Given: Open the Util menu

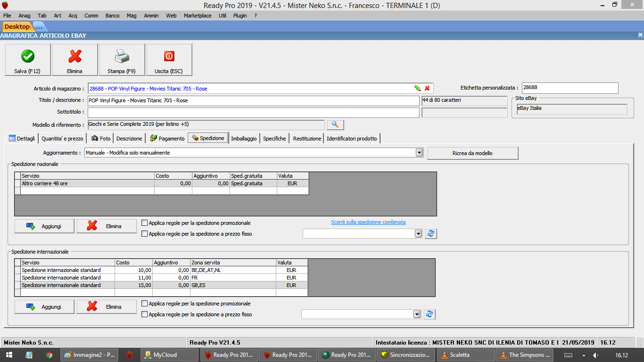Looking at the screenshot, I should (222, 16).
